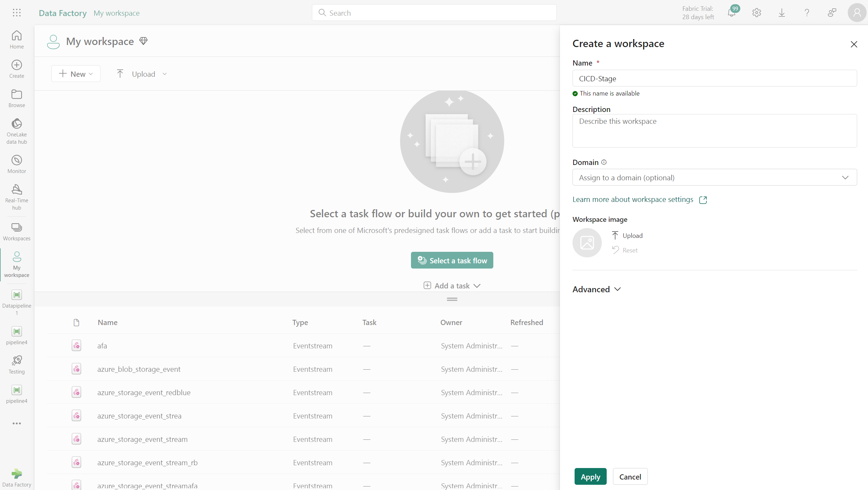The height and width of the screenshot is (490, 868).
Task: Open the Testing item in sidebar
Action: (17, 365)
